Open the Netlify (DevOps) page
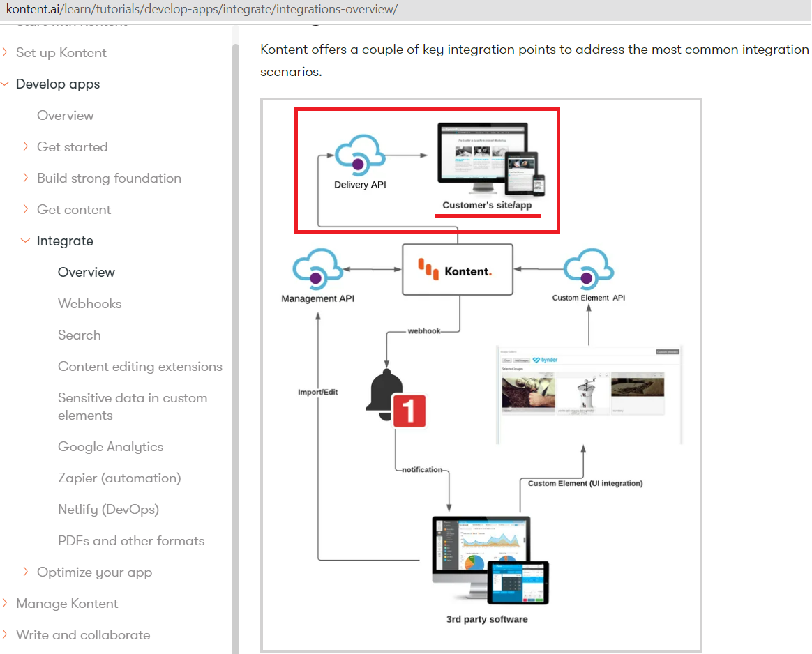The image size is (812, 654). click(x=108, y=509)
